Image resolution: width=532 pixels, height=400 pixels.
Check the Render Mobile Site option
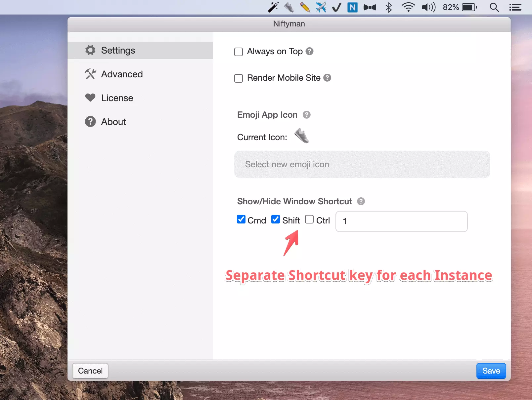point(238,78)
